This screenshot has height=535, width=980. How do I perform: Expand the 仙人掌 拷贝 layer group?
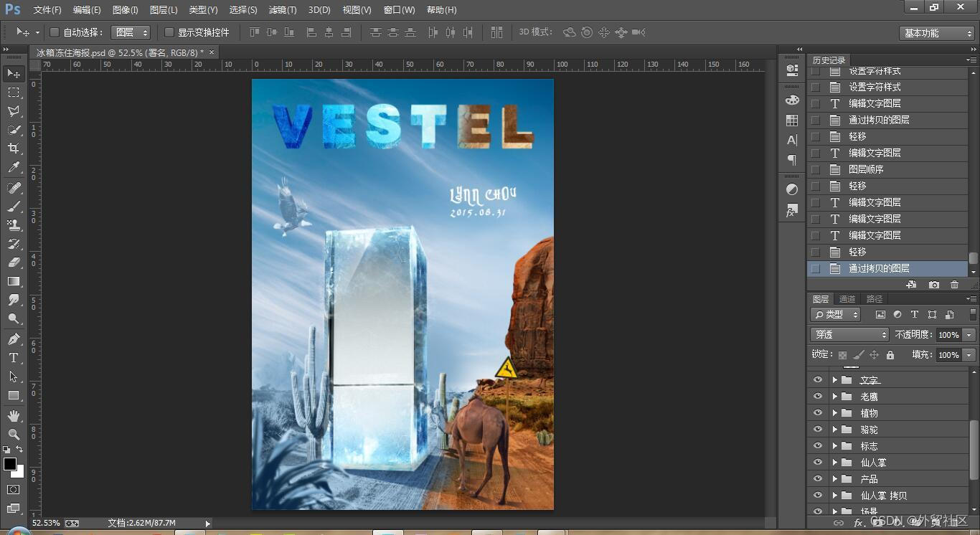point(834,495)
